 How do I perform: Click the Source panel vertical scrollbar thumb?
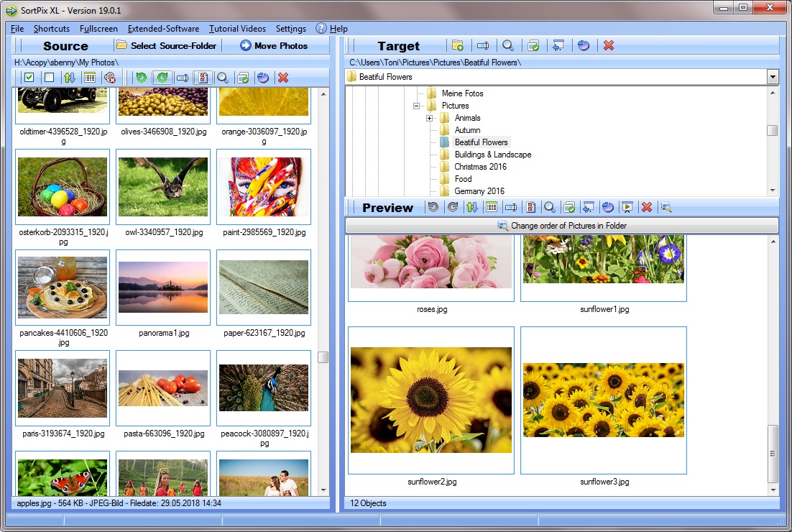click(323, 357)
